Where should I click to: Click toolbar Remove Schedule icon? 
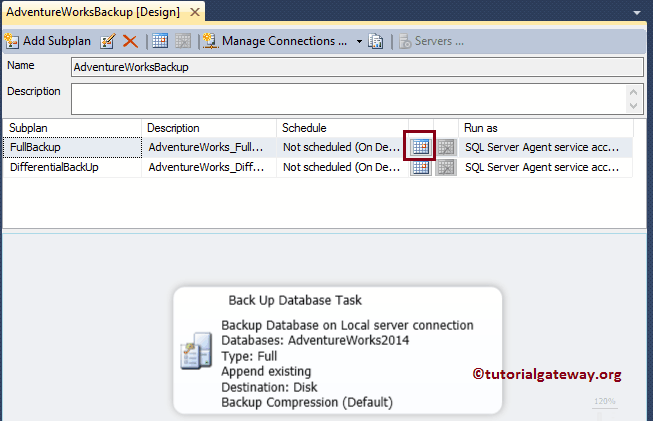pyautogui.click(x=183, y=41)
